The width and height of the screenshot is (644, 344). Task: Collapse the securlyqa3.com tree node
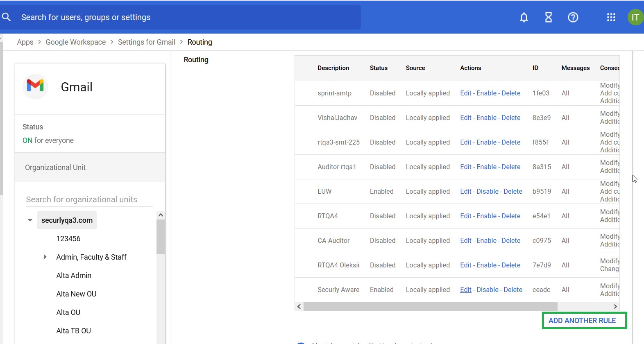(30, 220)
